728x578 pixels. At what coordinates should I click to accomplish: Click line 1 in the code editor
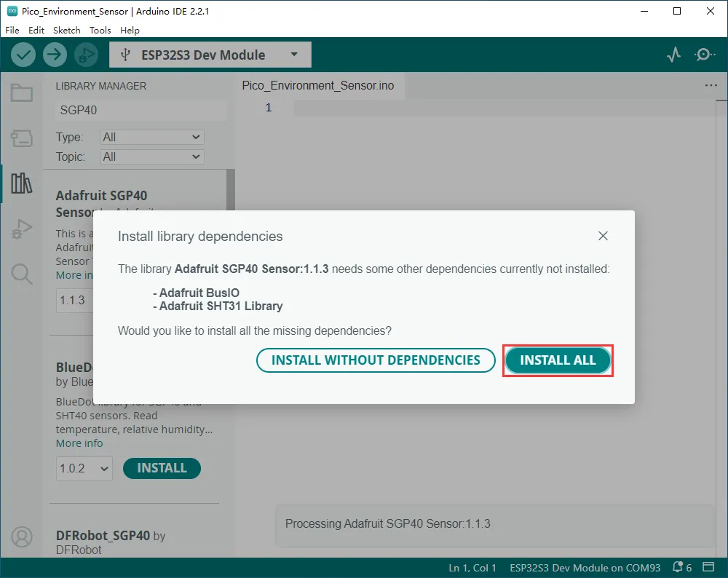(504, 108)
